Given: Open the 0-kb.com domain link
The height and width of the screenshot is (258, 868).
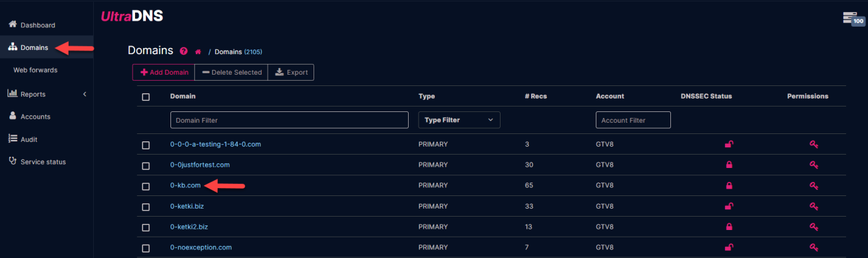Looking at the screenshot, I should point(186,185).
